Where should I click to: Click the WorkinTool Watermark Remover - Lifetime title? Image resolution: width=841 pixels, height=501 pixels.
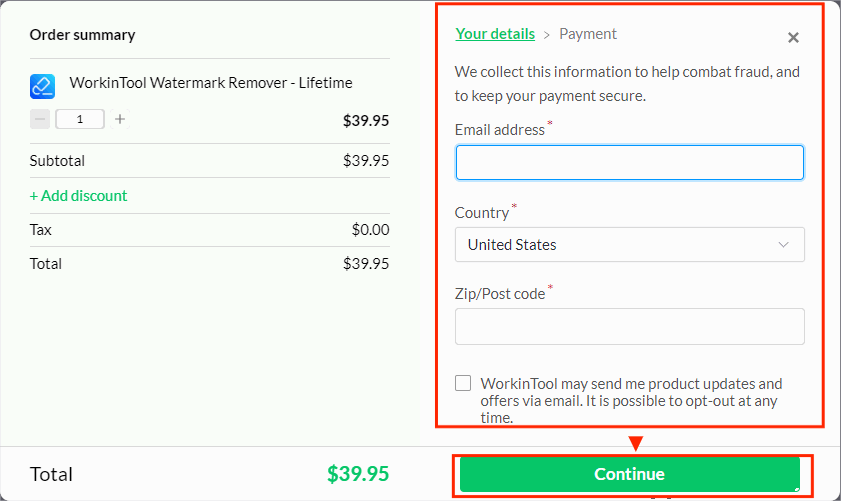(x=211, y=83)
